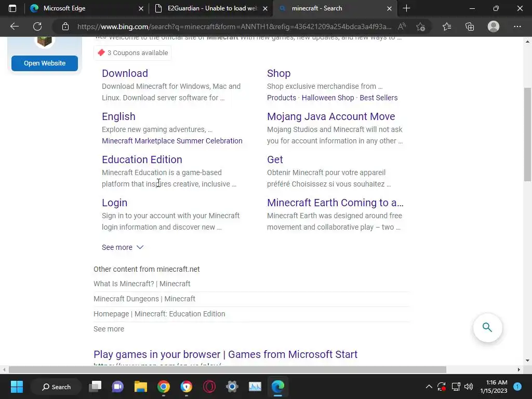The image size is (532, 399).
Task: Open File Explorer from taskbar
Action: (140, 387)
